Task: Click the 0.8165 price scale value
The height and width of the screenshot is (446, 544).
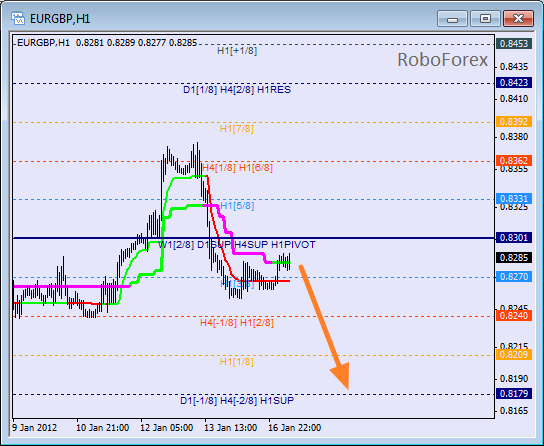Action: [514, 411]
